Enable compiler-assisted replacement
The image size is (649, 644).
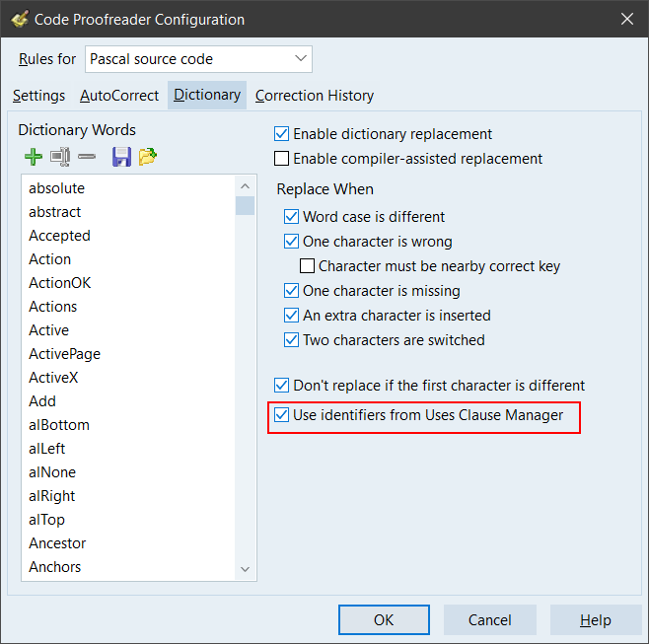(x=282, y=159)
